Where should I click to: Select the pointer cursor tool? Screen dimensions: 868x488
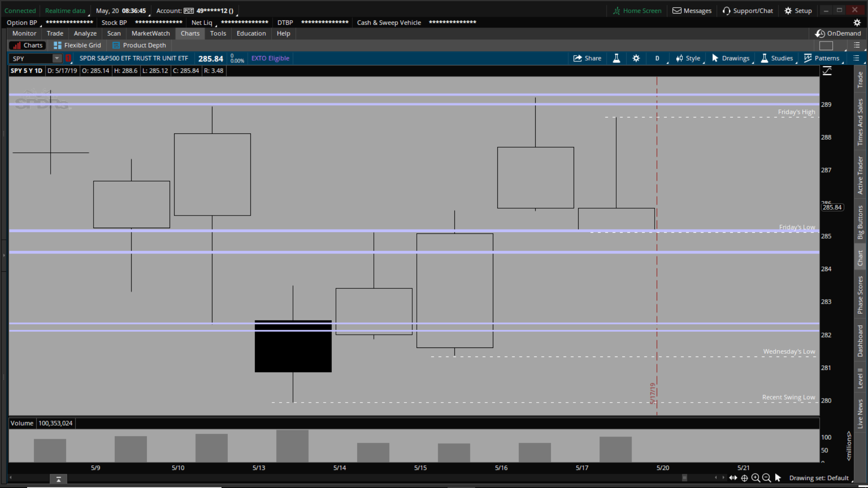click(778, 478)
